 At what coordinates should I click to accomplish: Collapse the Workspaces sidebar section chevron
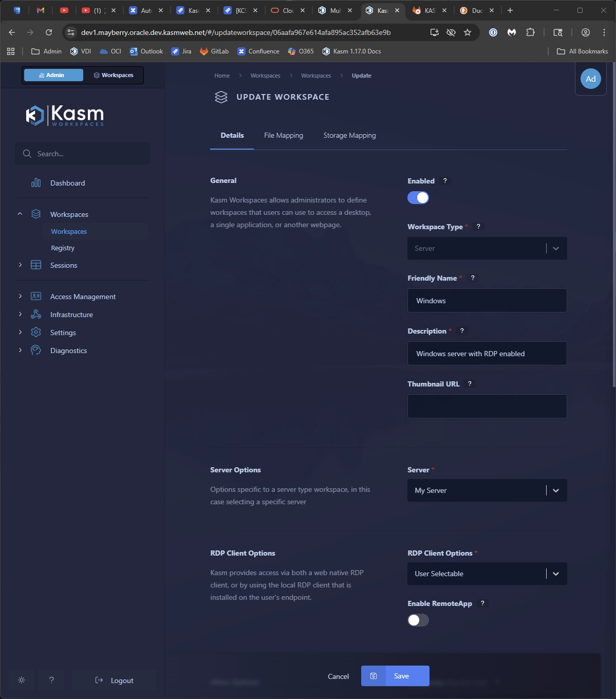pos(20,214)
